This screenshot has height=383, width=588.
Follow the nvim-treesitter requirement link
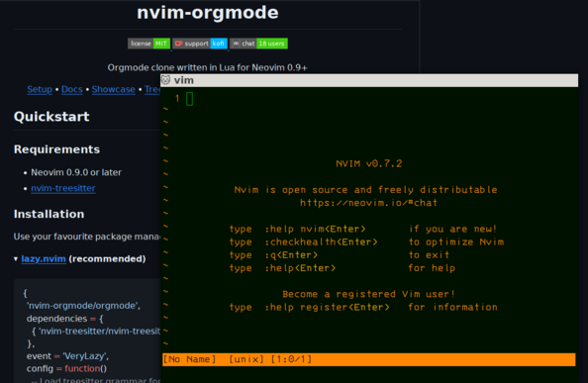pyautogui.click(x=63, y=188)
